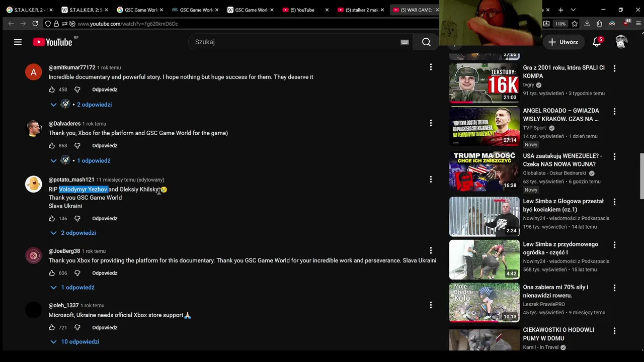
Task: Open channel 'Globalista - Oskar Bednarski'
Action: pos(554,173)
